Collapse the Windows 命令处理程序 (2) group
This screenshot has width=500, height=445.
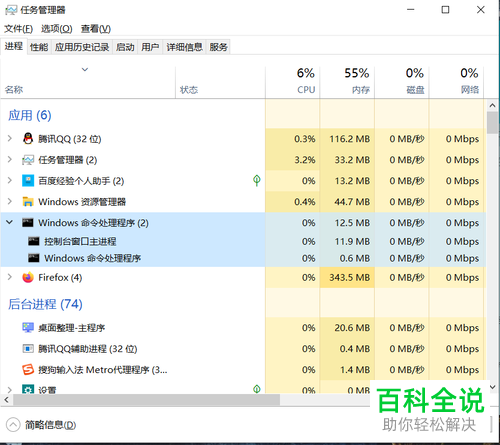coord(10,222)
